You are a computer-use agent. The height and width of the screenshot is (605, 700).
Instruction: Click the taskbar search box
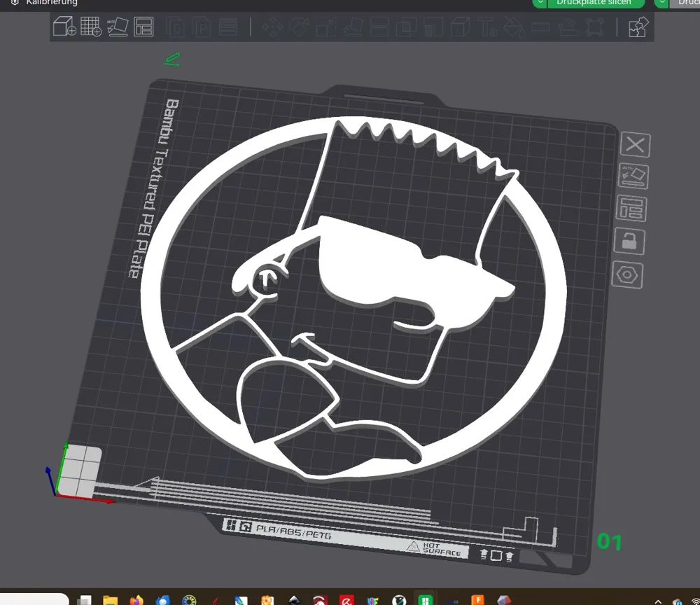pyautogui.click(x=34, y=599)
